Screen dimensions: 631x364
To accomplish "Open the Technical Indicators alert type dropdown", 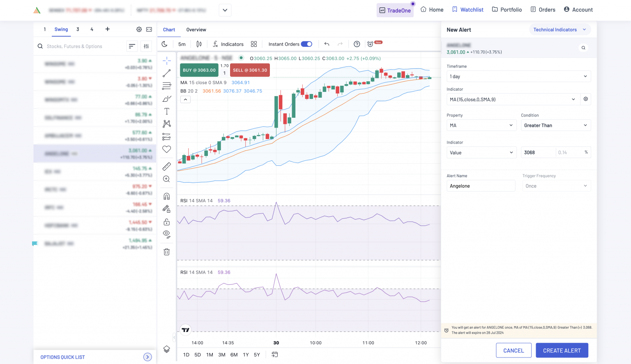I will pyautogui.click(x=560, y=30).
